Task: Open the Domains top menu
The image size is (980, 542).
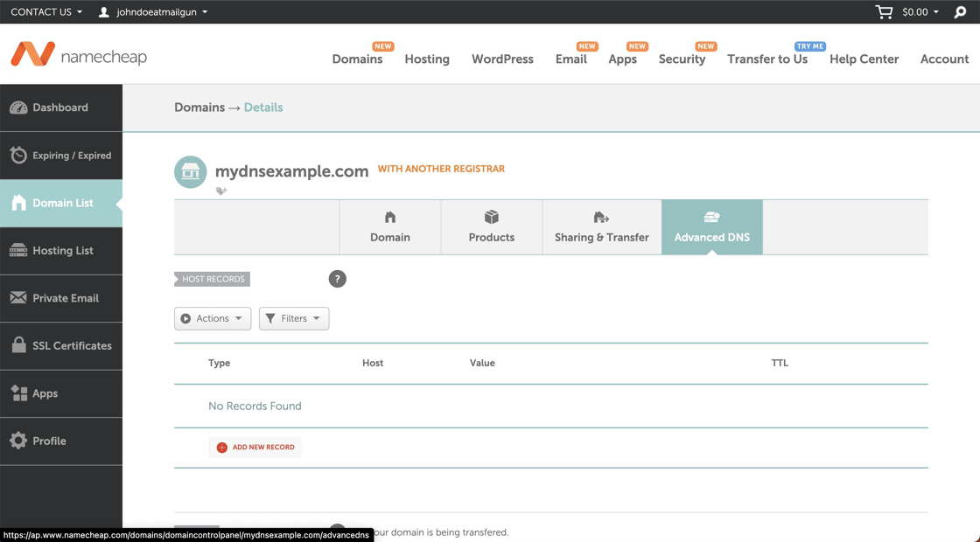Action: point(358,59)
